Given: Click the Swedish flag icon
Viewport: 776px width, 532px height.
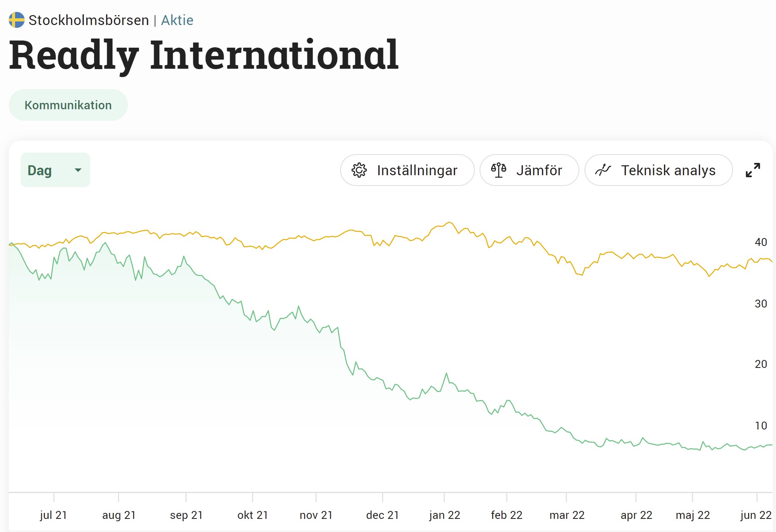Looking at the screenshot, I should tap(17, 20).
